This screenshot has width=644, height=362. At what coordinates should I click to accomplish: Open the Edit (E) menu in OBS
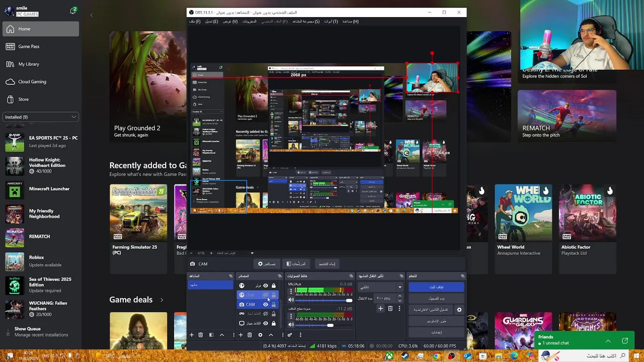click(x=211, y=22)
